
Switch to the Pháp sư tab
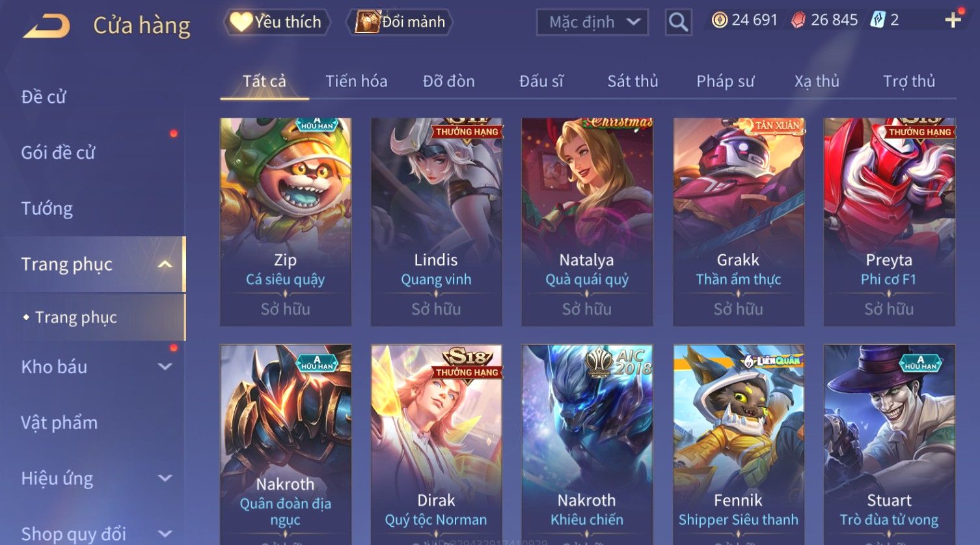725,81
